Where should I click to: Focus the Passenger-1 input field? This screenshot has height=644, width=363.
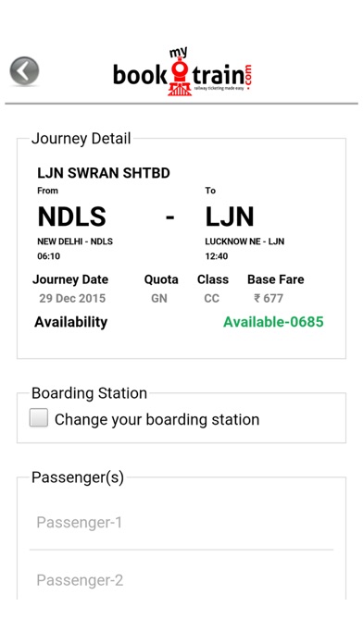click(181, 523)
